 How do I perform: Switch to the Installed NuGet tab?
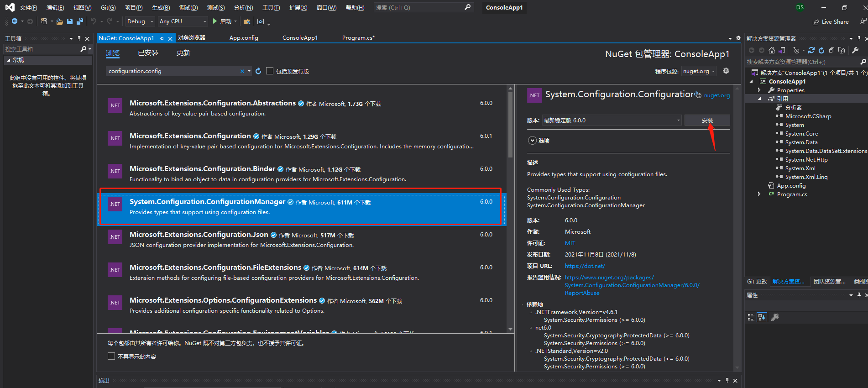click(148, 53)
